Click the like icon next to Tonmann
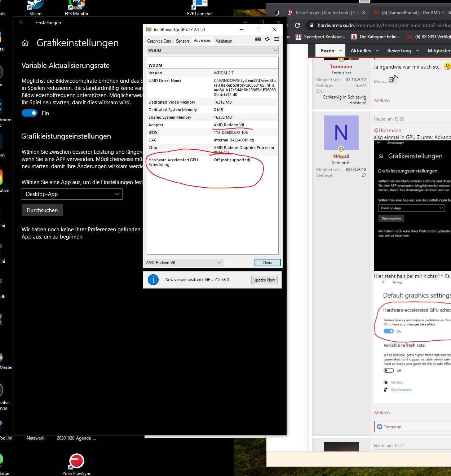Screen dimensions: 451x476 379,427
